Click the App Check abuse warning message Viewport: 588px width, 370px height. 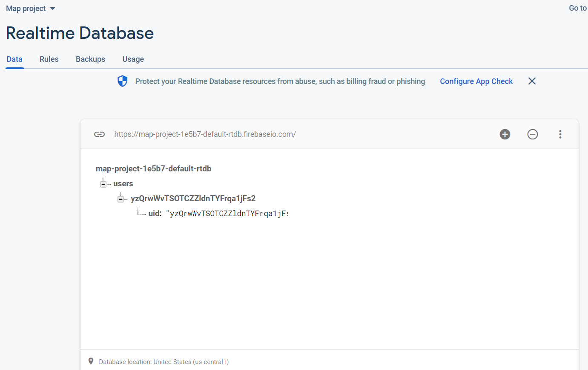pos(280,81)
